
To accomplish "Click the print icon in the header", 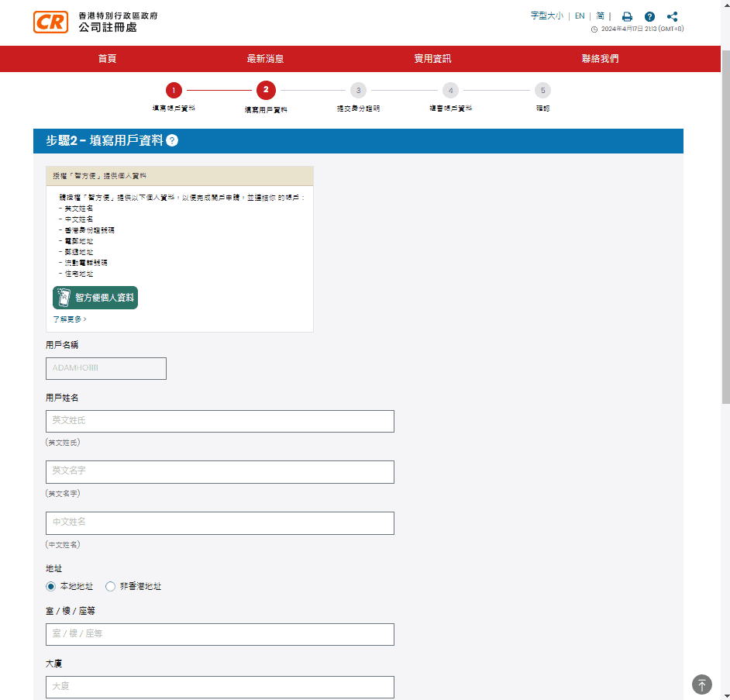I will coord(627,16).
